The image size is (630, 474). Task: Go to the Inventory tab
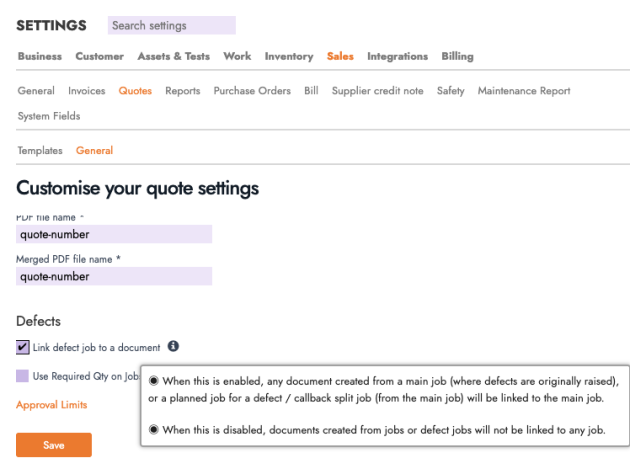[x=289, y=56]
